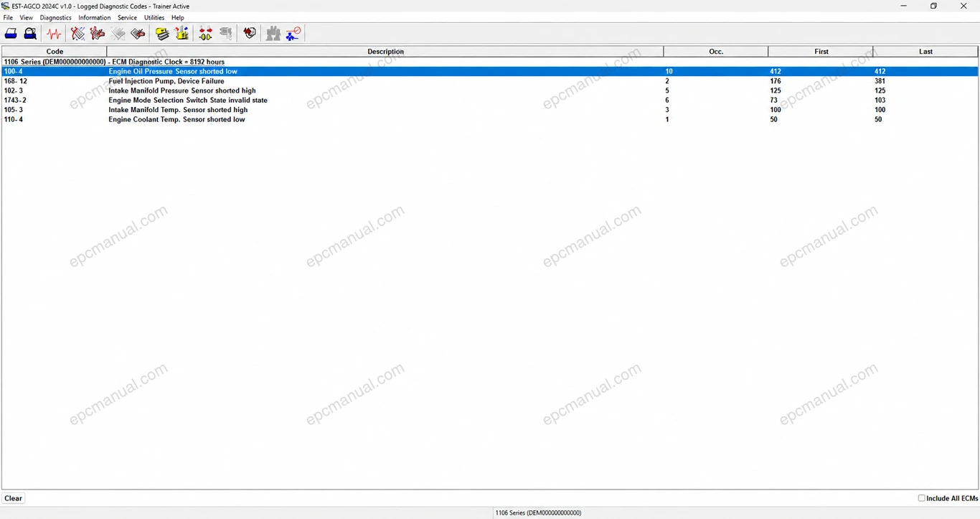
Task: Click the grey binoculars Find icon
Action: coord(273,33)
